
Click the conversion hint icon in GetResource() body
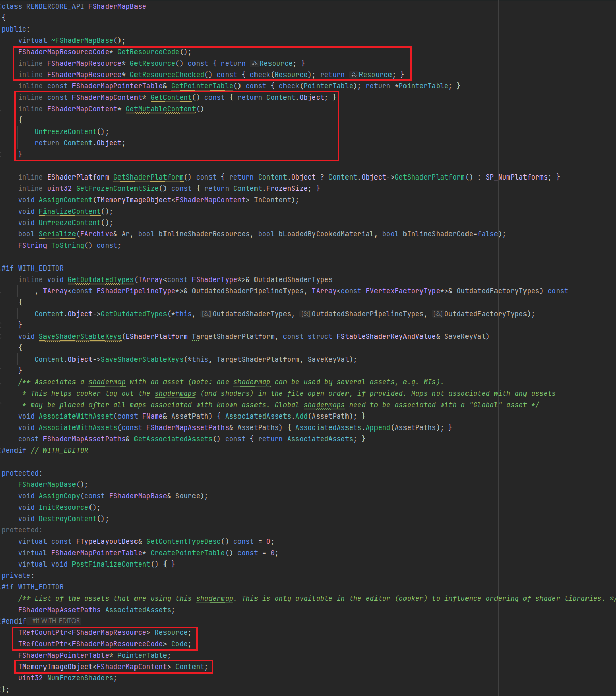coord(254,63)
